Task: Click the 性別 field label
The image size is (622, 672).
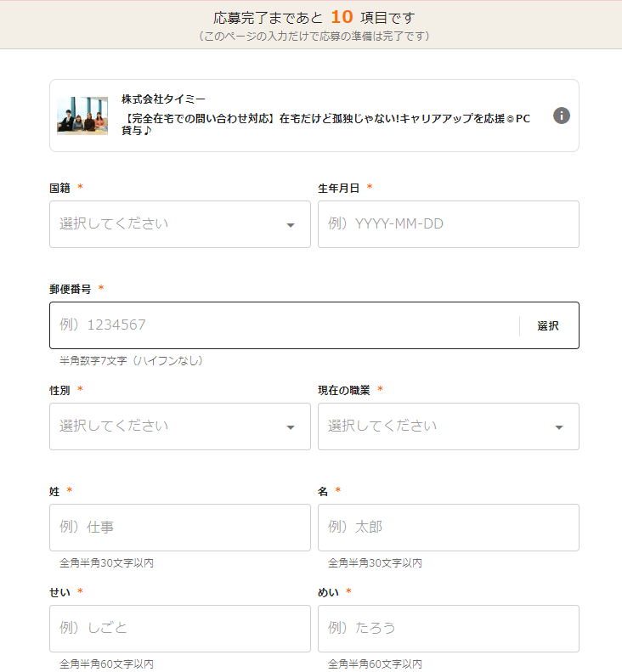Action: tap(59, 391)
